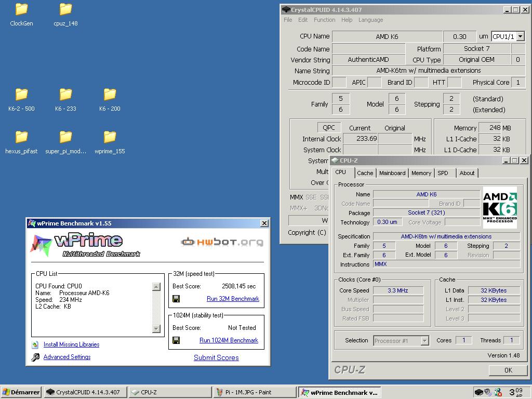Switch to the Memory tab in CPU-Z
532x399 pixels.
[x=421, y=173]
